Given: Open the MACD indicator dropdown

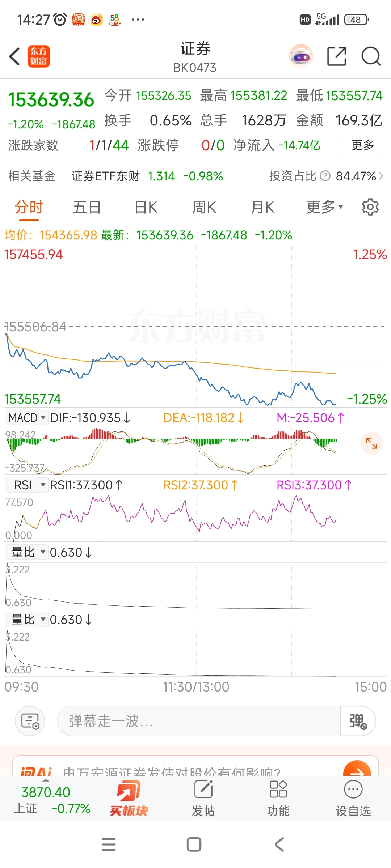Looking at the screenshot, I should [x=27, y=418].
